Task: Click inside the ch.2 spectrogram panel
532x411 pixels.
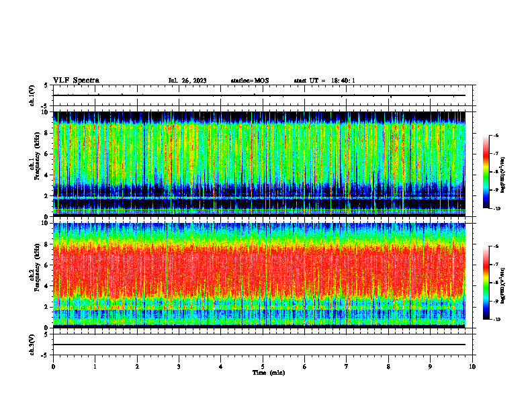Action: 259,275
